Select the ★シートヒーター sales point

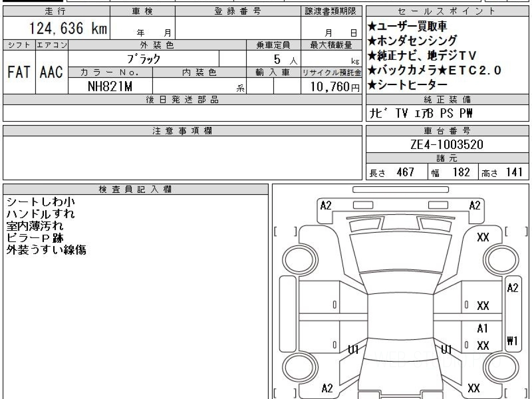pyautogui.click(x=407, y=84)
